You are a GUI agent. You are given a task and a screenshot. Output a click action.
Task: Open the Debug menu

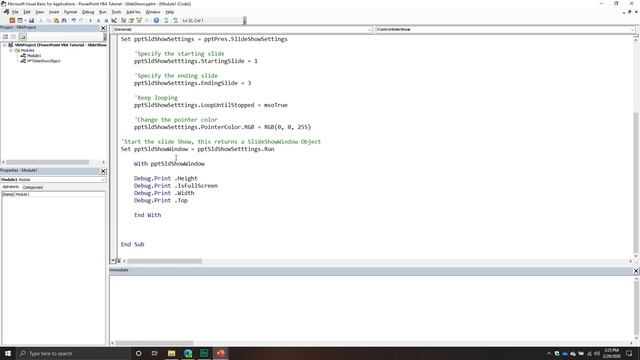[88, 12]
